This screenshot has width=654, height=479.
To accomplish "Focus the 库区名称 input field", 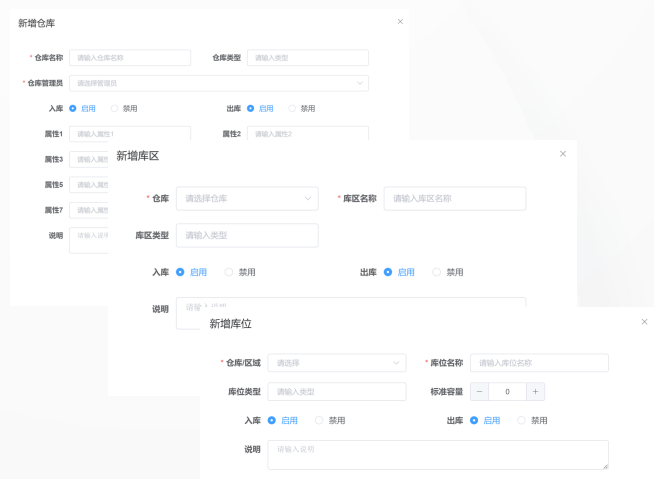I will coord(454,198).
